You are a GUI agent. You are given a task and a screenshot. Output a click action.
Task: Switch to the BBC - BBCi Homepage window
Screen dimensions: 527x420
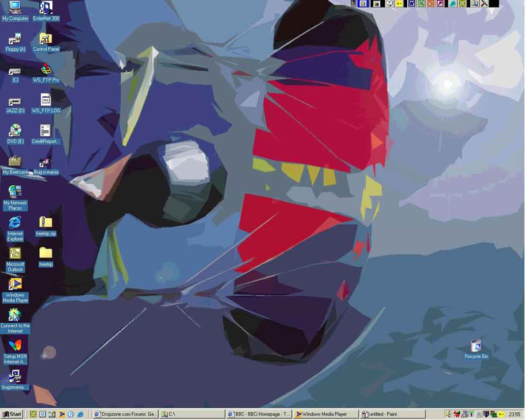coord(259,414)
